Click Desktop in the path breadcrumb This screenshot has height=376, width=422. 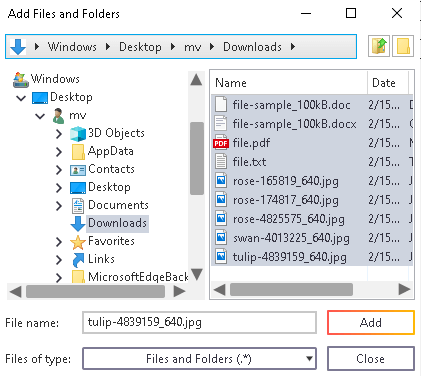tap(140, 47)
